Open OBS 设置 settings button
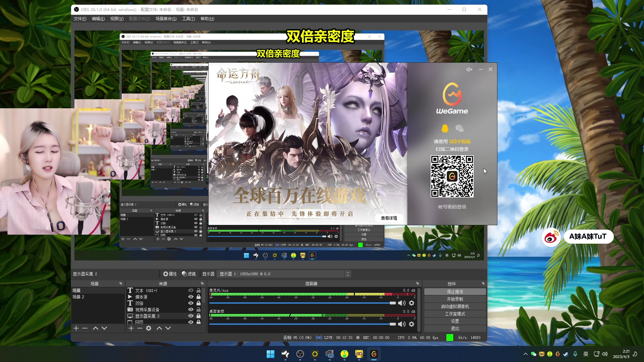The height and width of the screenshot is (362, 644). click(455, 321)
